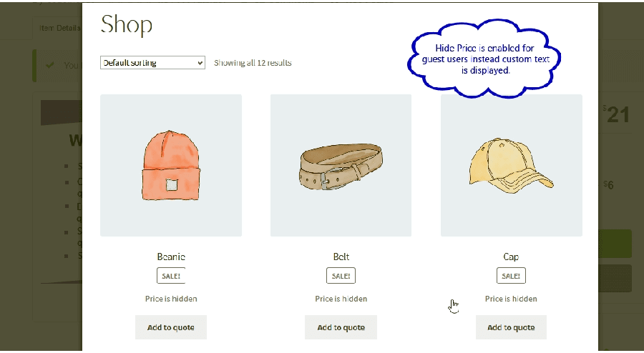This screenshot has width=644, height=353.
Task: Open the Default sorting dropdown
Action: pos(152,63)
